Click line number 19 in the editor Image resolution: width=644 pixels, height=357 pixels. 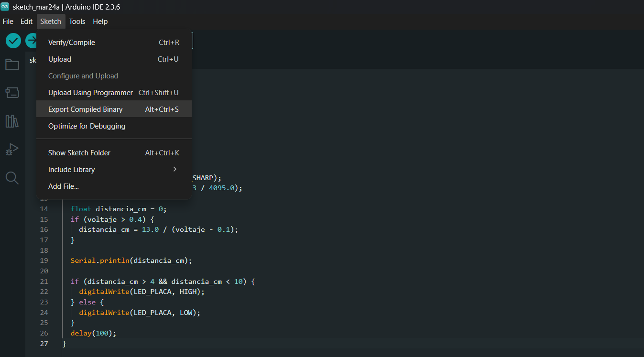coord(44,260)
